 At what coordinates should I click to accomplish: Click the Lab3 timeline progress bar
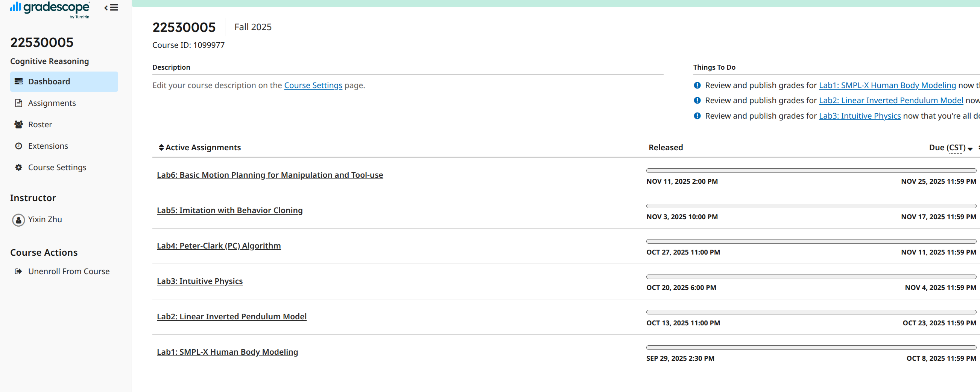811,277
